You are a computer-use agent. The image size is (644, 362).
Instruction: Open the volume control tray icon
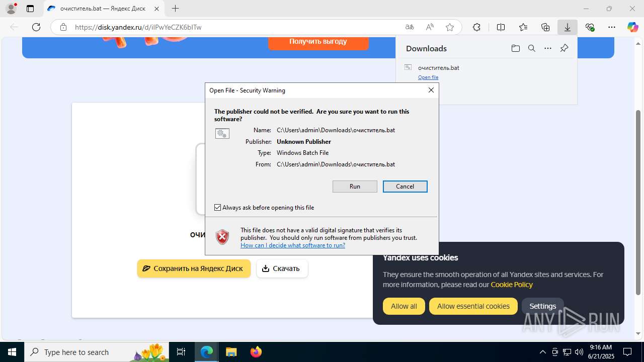pos(579,352)
